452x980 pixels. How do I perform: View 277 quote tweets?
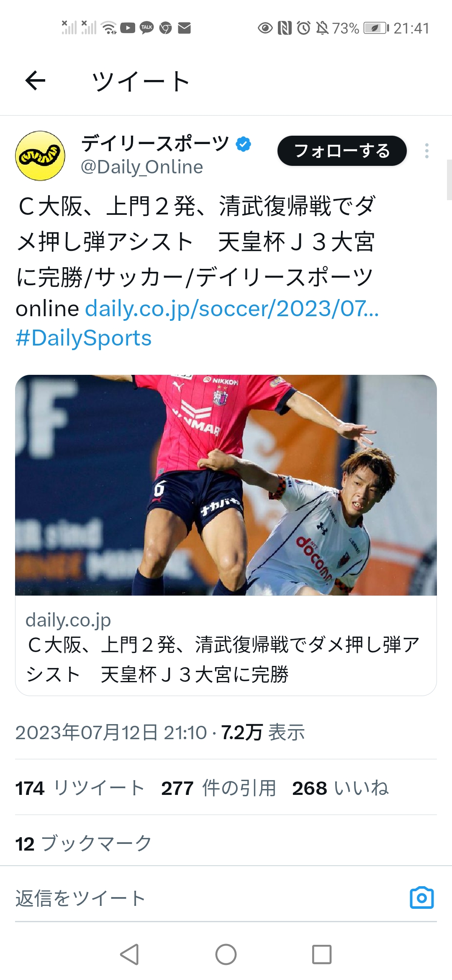tap(219, 788)
